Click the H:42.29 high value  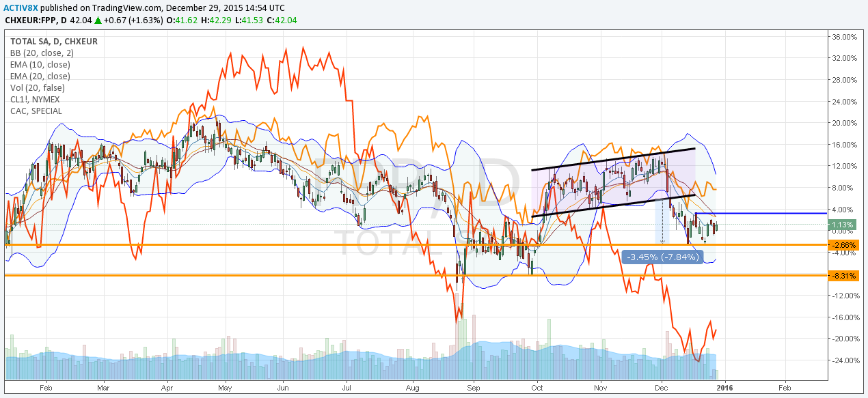click(215, 20)
